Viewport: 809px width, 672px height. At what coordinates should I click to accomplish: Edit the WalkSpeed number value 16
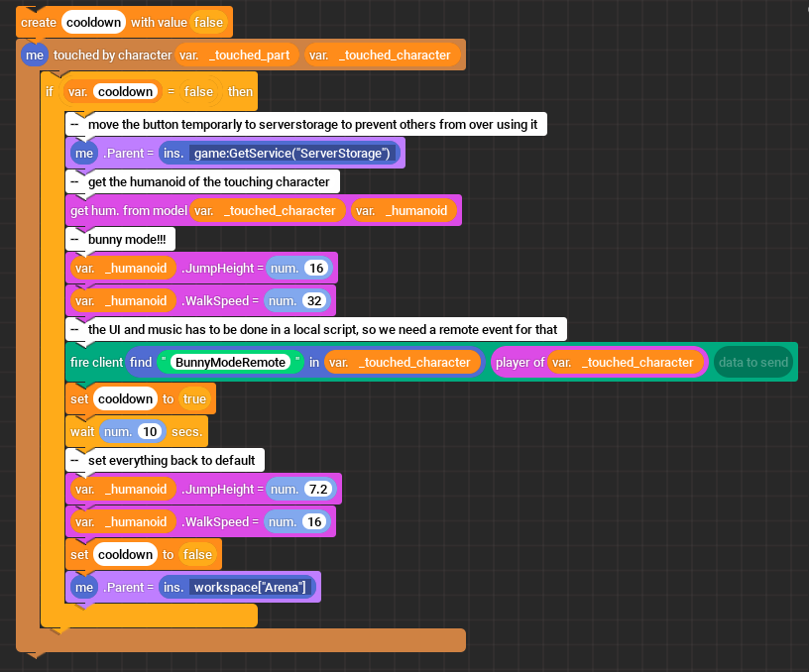(x=314, y=521)
